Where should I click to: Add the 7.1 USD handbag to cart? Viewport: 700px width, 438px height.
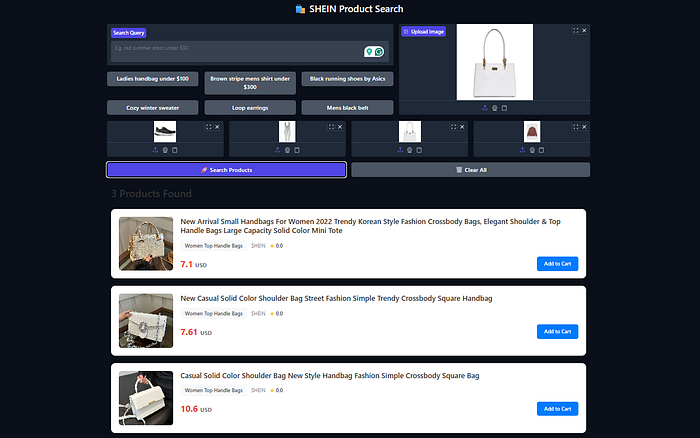[x=557, y=264]
